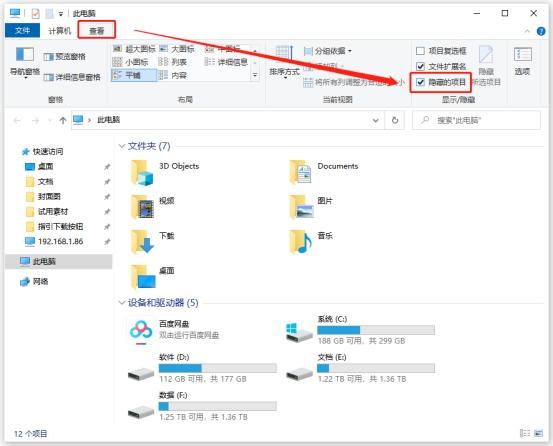Image resolution: width=553 pixels, height=446 pixels.
Task: Select 小图标 layout
Action: tap(130, 62)
